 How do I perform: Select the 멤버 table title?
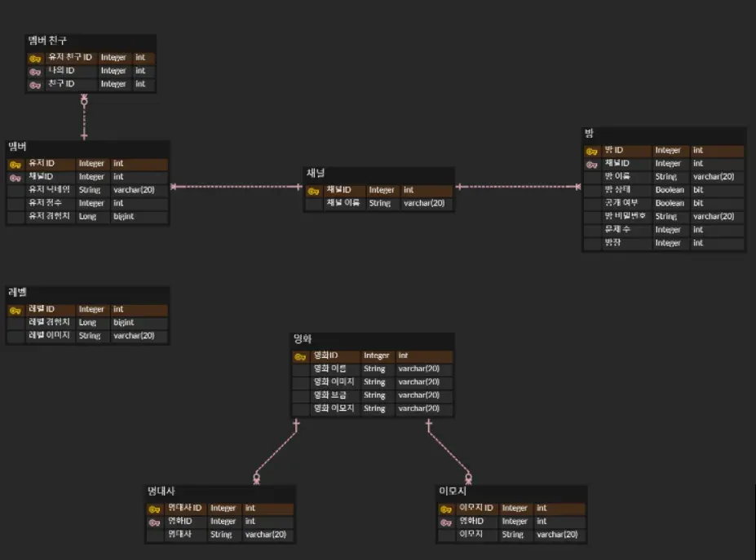(x=17, y=147)
